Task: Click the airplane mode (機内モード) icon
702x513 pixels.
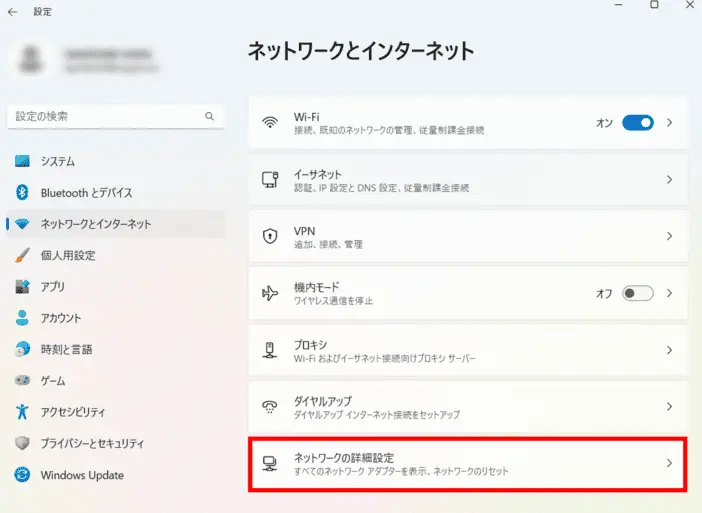Action: 269,293
